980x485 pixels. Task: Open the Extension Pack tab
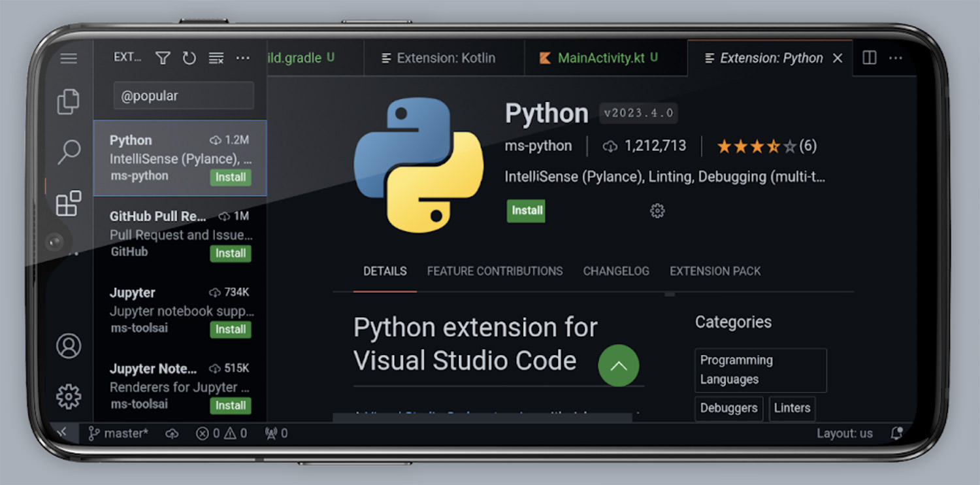point(715,271)
